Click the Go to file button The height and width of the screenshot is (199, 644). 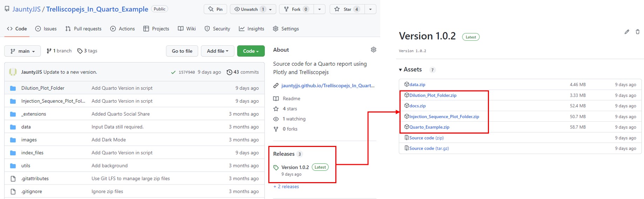(x=182, y=51)
